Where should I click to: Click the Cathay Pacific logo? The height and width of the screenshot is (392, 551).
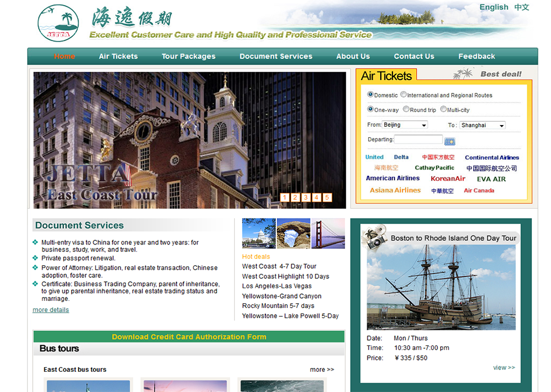point(434,168)
